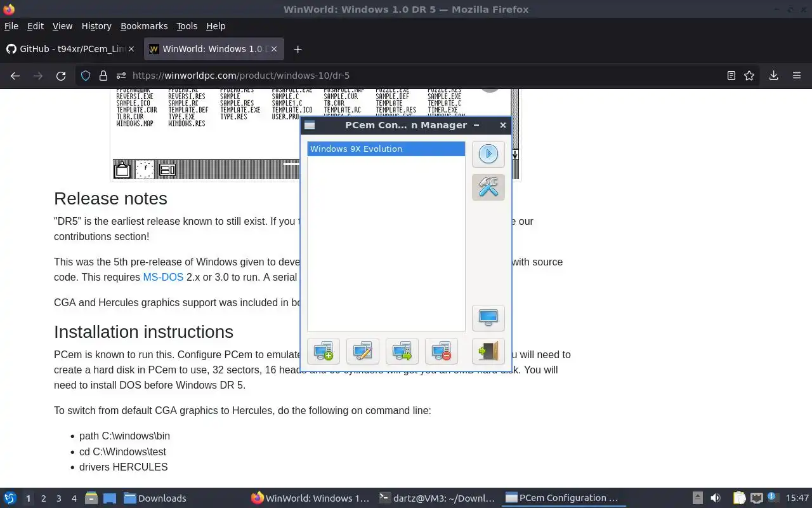Screen dimensions: 812x508
Task: Click the show desktop icon in taskbar
Action: pos(109,498)
